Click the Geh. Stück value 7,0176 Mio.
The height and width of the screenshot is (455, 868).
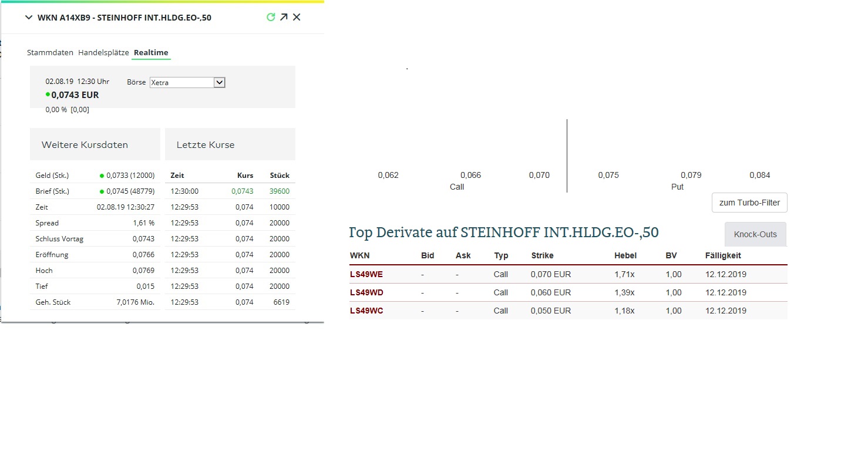pos(136,302)
